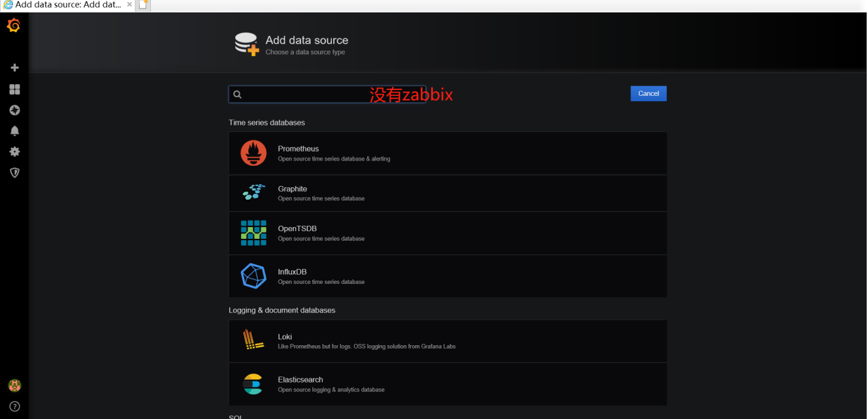868x419 pixels.
Task: Select the Elasticsearch name text
Action: [x=300, y=379]
